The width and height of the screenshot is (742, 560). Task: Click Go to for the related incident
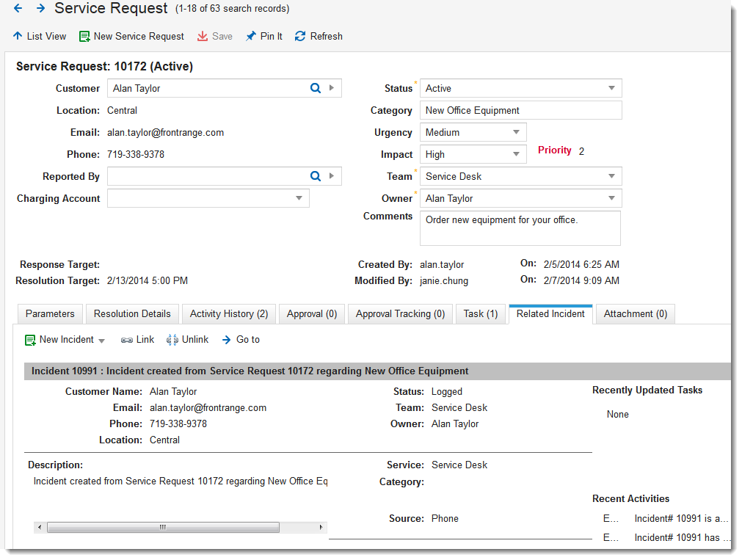point(241,339)
